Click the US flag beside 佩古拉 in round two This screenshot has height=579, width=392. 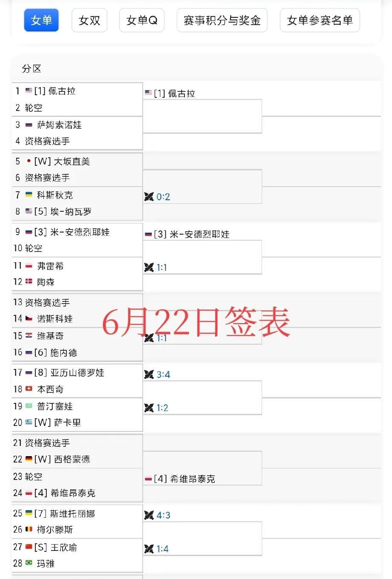(148, 93)
